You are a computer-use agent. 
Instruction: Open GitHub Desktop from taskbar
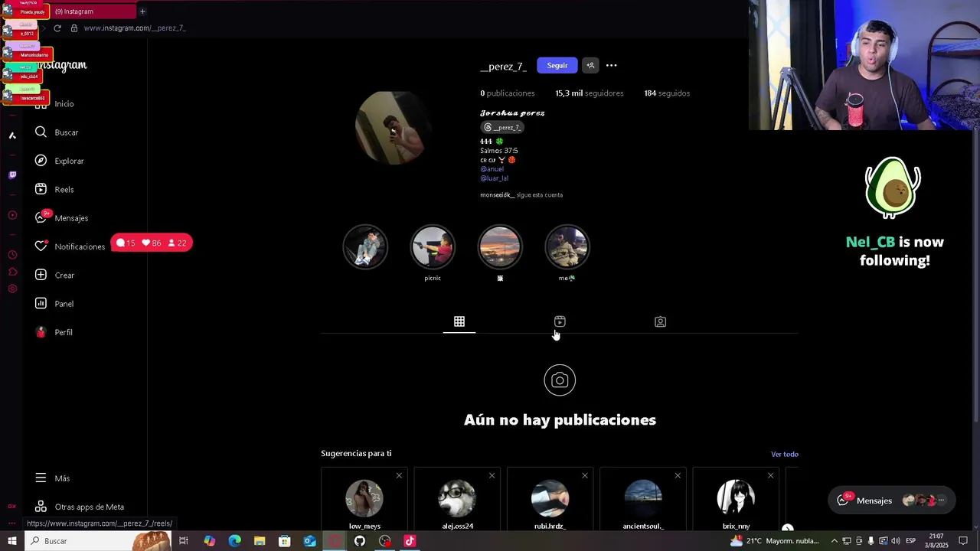(x=360, y=541)
